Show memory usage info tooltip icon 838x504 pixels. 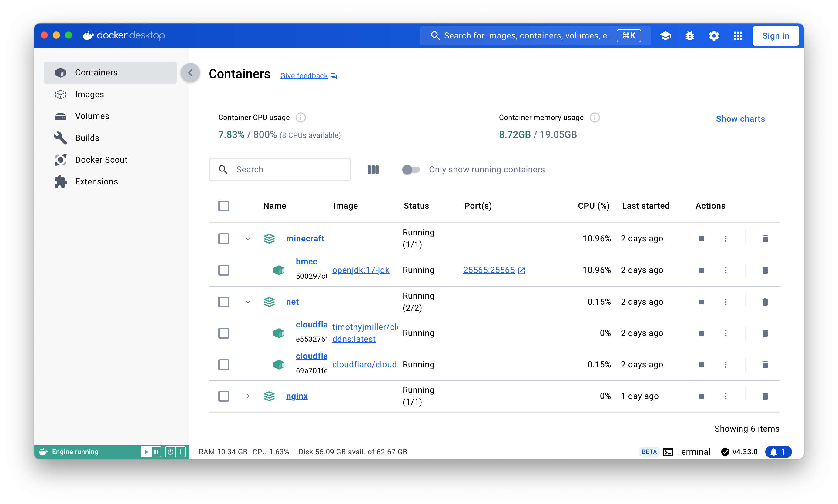point(594,118)
